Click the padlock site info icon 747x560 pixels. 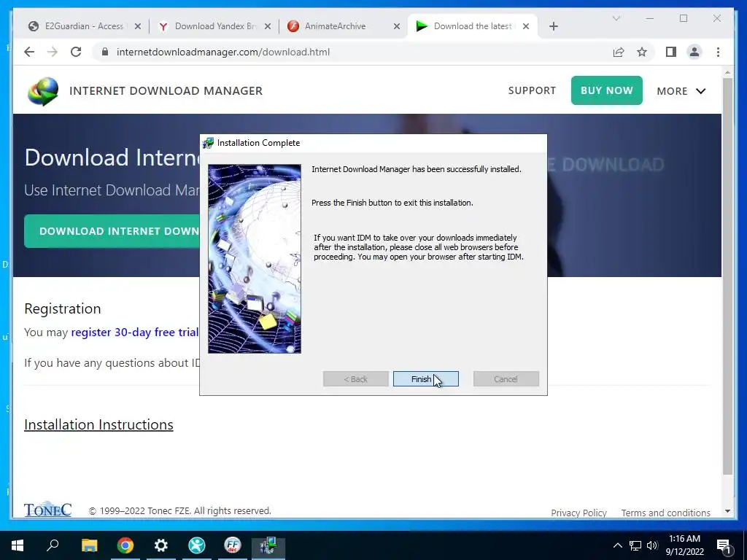point(105,52)
